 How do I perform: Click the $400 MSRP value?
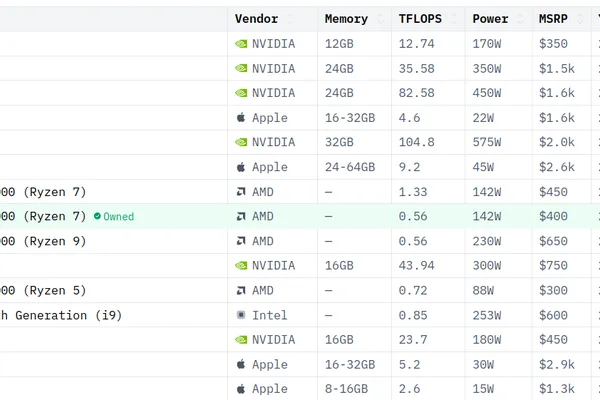click(x=553, y=216)
